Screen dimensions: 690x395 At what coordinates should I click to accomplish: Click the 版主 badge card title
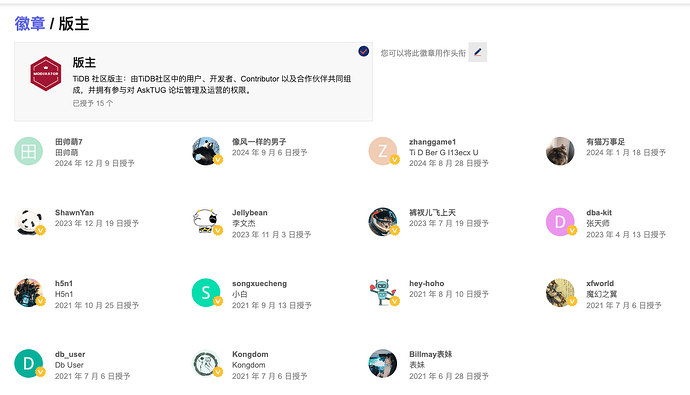coord(84,62)
